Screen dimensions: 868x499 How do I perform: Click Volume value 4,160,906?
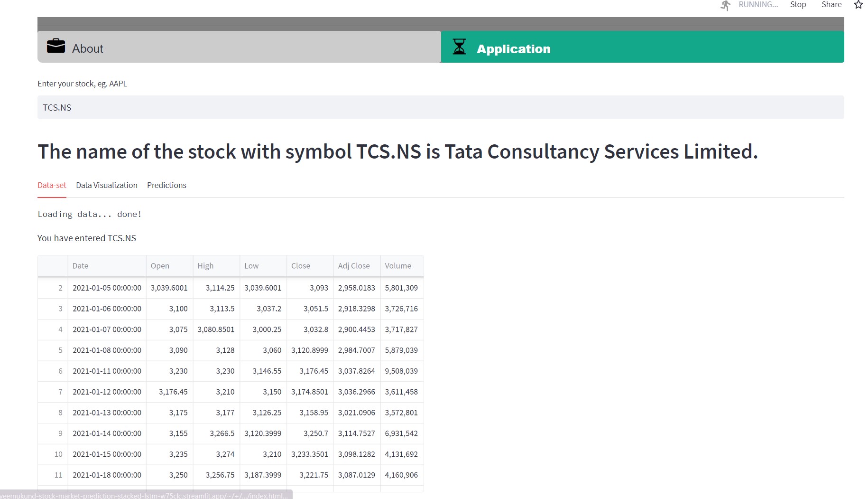pyautogui.click(x=402, y=475)
